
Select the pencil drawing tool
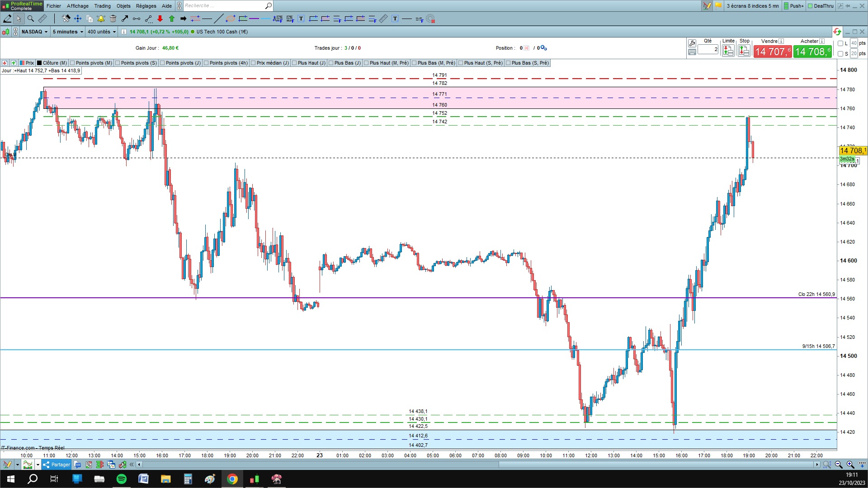coord(7,19)
